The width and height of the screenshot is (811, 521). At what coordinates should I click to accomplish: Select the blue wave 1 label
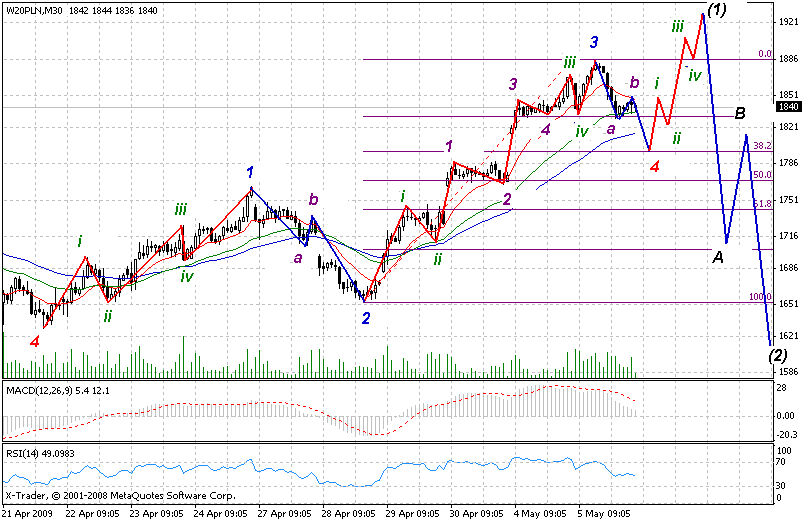pyautogui.click(x=250, y=171)
